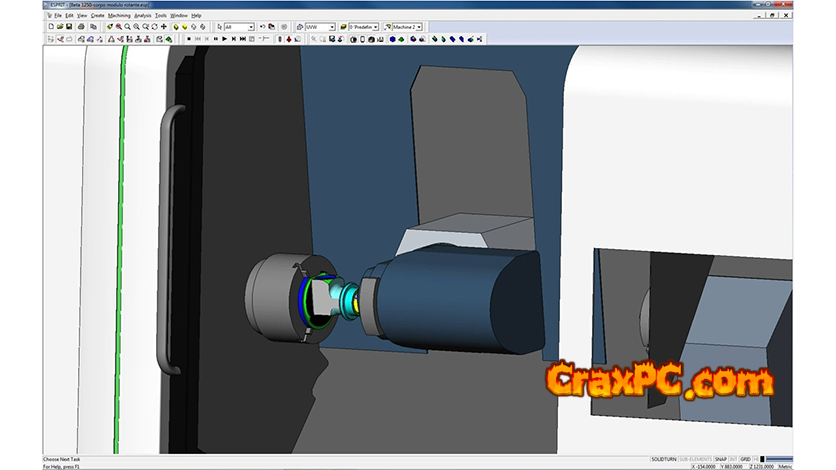Save the file with the floppy disk icon

(x=68, y=27)
